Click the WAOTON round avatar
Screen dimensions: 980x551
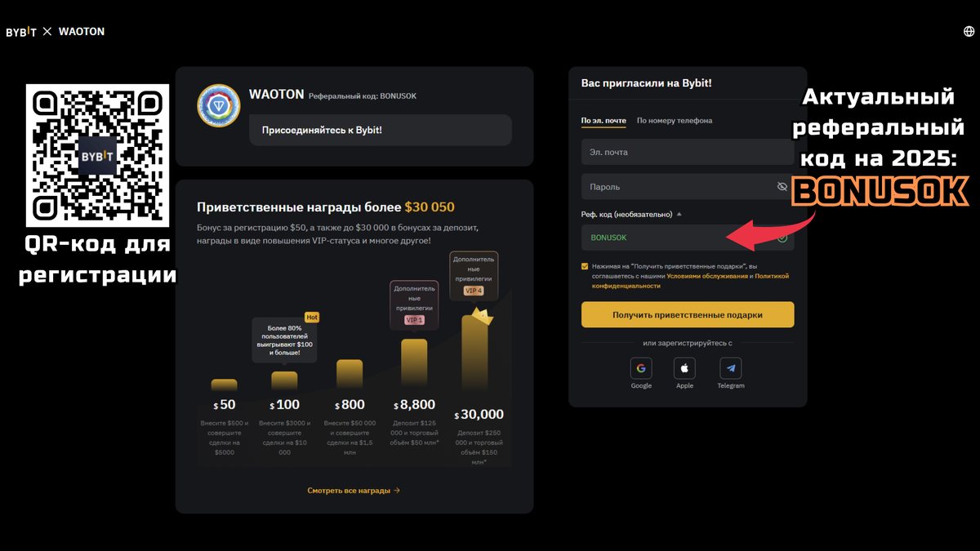[x=219, y=106]
